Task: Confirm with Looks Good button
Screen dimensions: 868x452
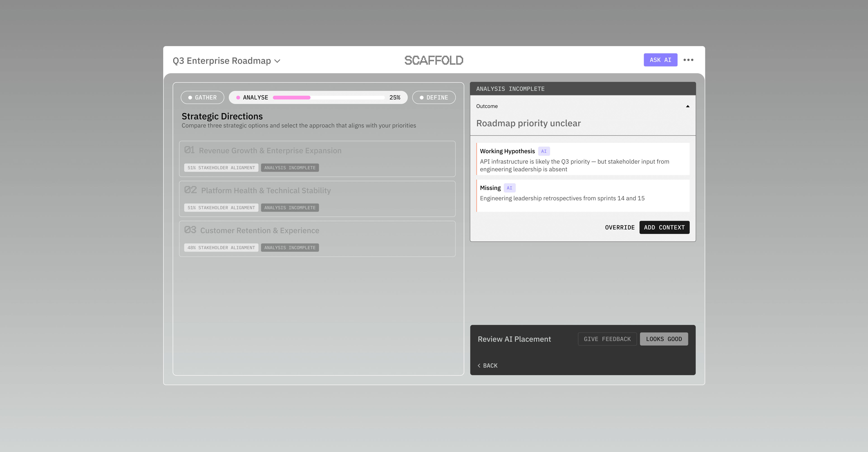Action: (x=663, y=339)
